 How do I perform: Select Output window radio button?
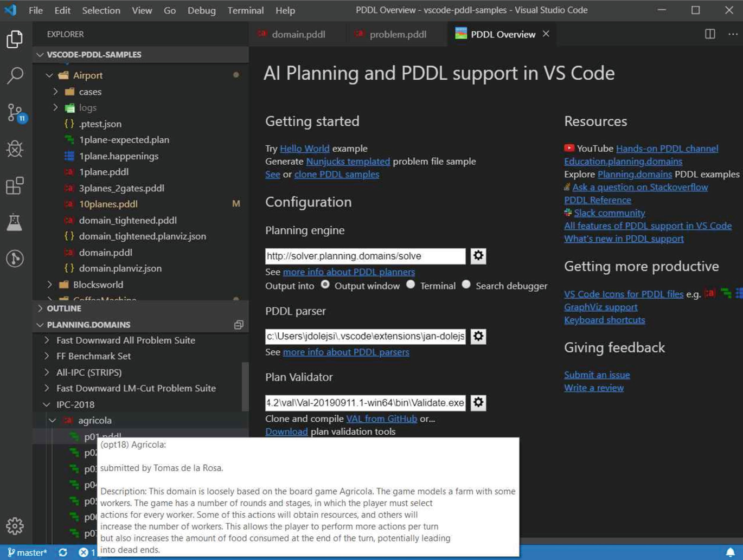pos(325,285)
